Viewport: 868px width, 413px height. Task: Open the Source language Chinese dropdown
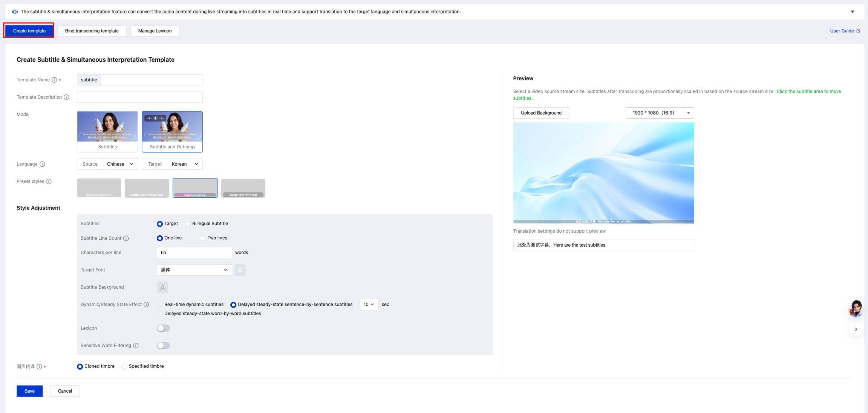(x=120, y=164)
